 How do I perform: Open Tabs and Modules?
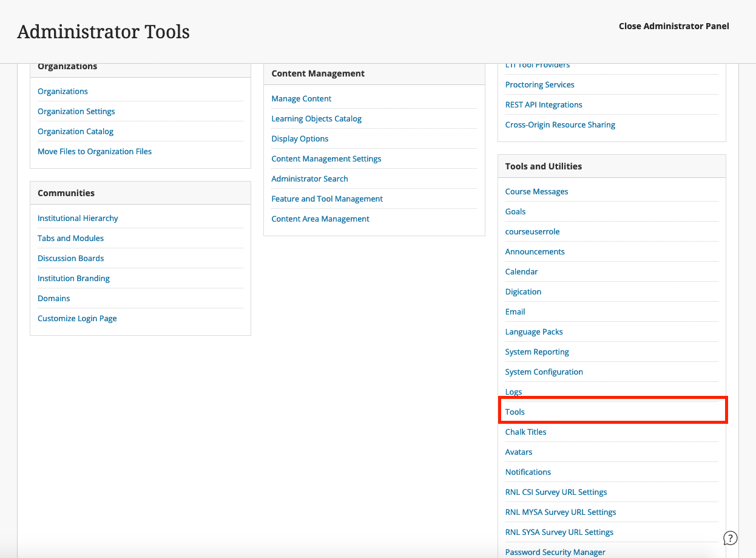(70, 238)
